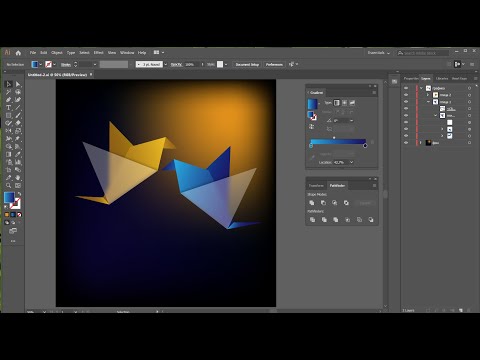
Task: Select the Magic Wand tool
Action: [x=9, y=92]
